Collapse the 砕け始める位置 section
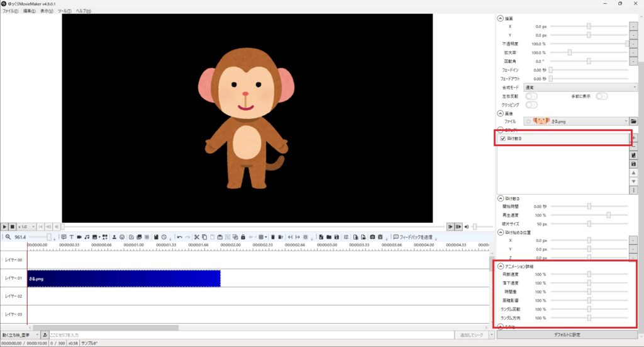644x347 pixels. tap(500, 232)
